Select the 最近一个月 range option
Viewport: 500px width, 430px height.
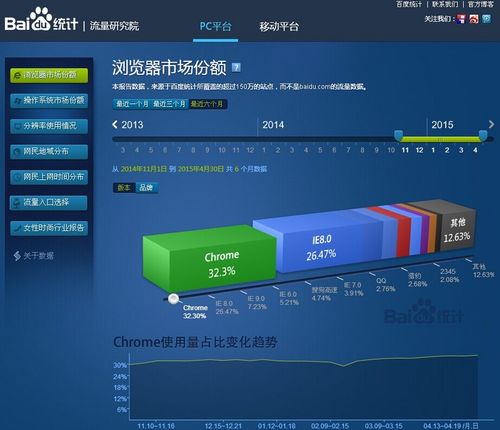click(x=132, y=104)
